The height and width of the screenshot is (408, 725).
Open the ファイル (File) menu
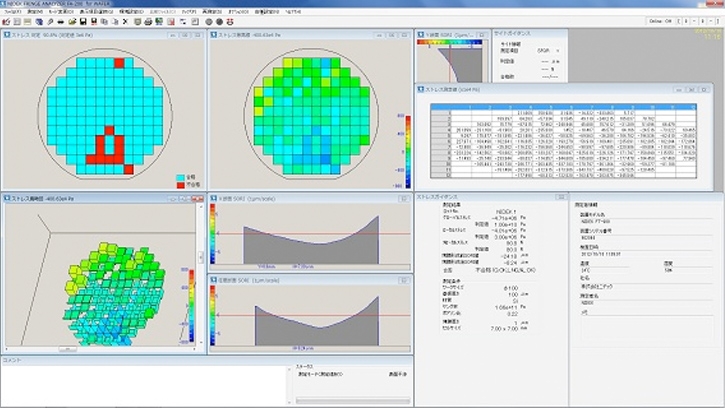tap(12, 11)
